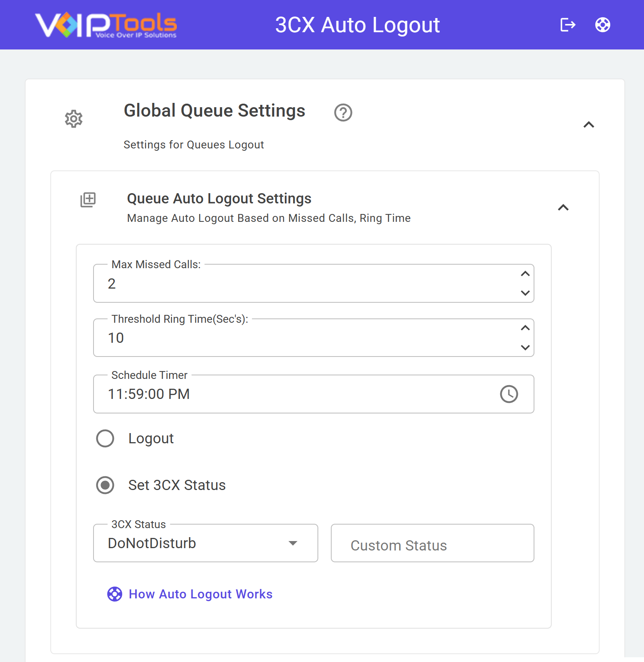This screenshot has width=644, height=662.
Task: Open the 3CX Status dropdown
Action: click(x=205, y=543)
